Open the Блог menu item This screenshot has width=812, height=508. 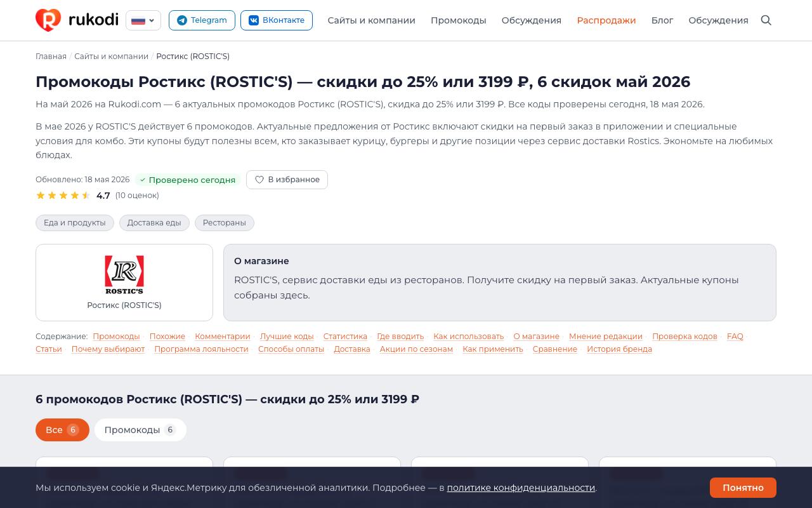662,20
